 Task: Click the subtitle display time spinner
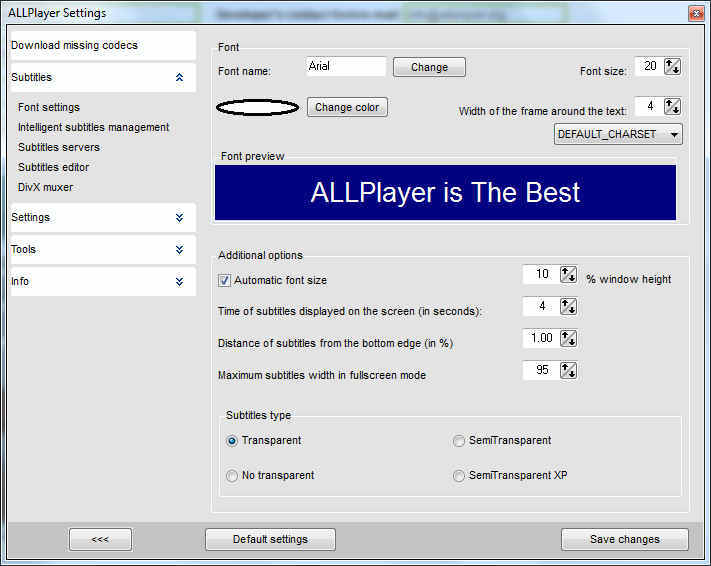coord(568,306)
